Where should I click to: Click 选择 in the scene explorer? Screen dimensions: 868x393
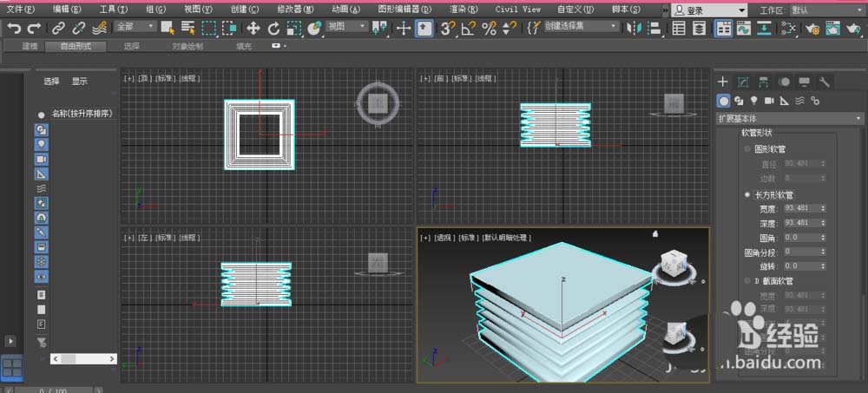click(52, 82)
